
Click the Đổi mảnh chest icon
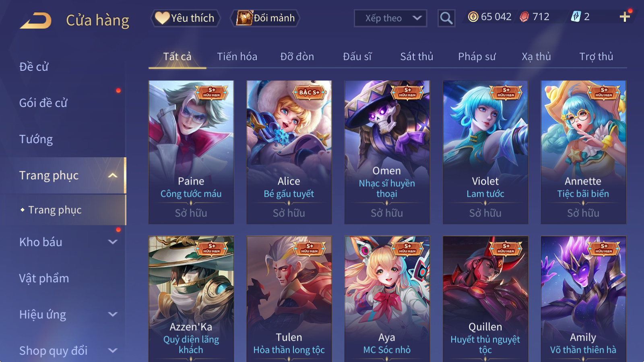[244, 18]
